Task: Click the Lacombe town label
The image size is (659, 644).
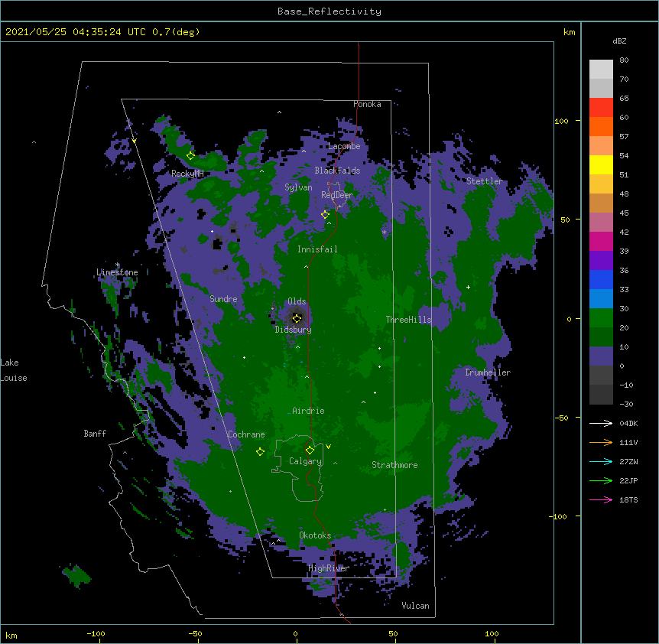Action: 344,146
